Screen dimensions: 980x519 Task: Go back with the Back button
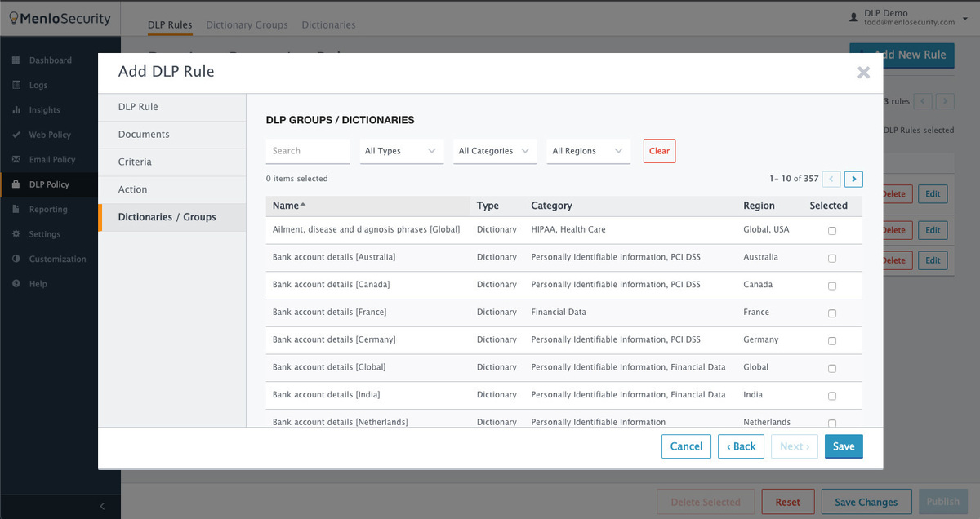tap(741, 446)
